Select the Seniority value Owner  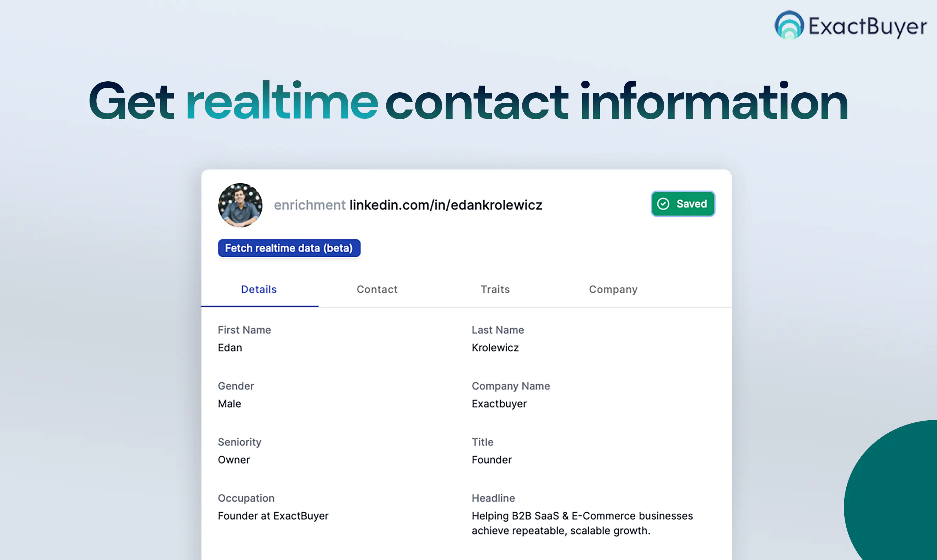pyautogui.click(x=234, y=460)
